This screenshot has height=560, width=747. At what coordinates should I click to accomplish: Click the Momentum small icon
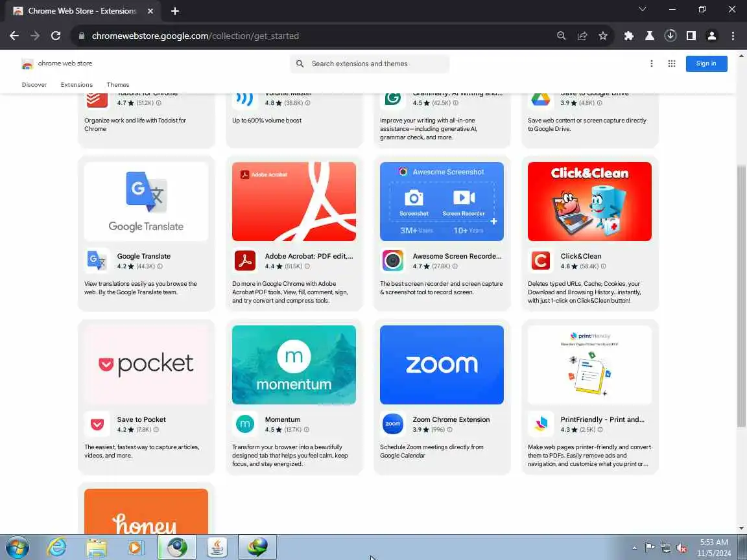pyautogui.click(x=245, y=424)
